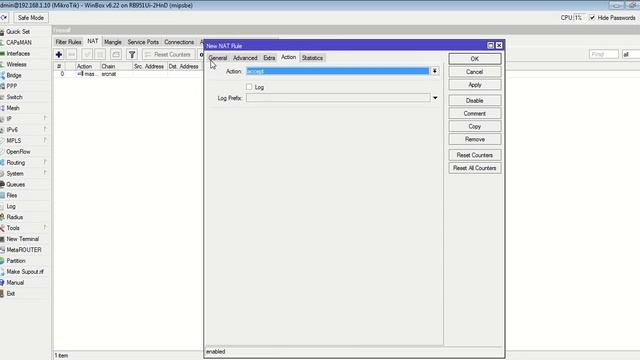Open Bridge in sidebar
The height and width of the screenshot is (360, 640).
pos(14,76)
